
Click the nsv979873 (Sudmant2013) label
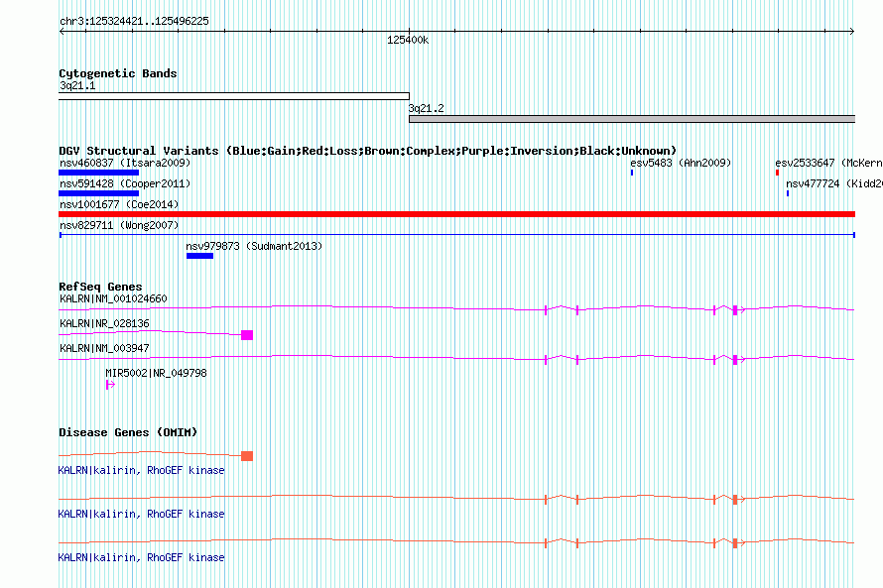click(254, 246)
